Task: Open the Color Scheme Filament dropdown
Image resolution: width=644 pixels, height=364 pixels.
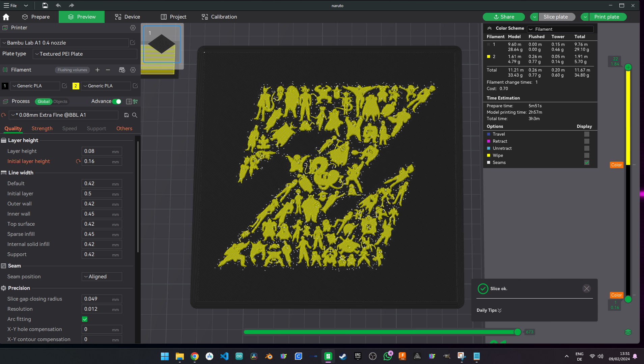Action: [x=560, y=29]
